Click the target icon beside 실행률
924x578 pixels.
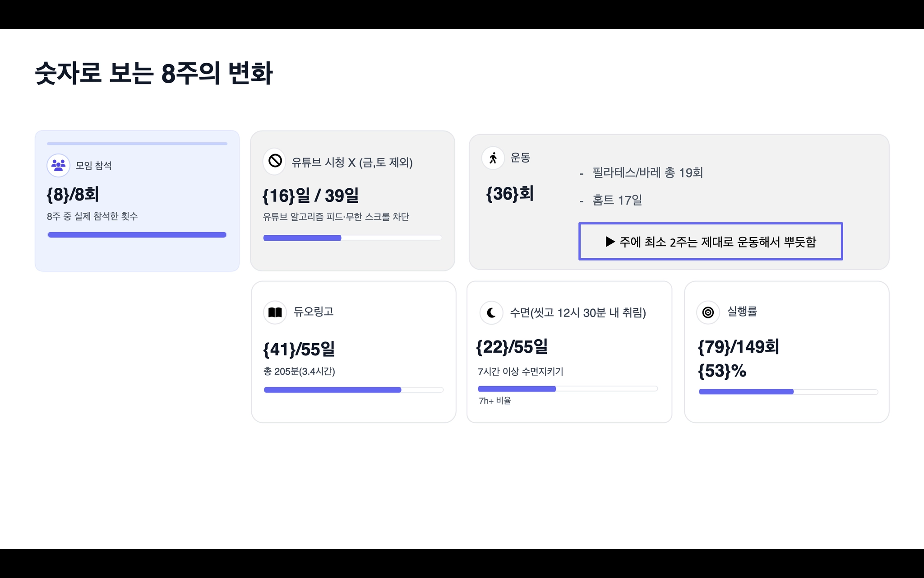click(708, 312)
